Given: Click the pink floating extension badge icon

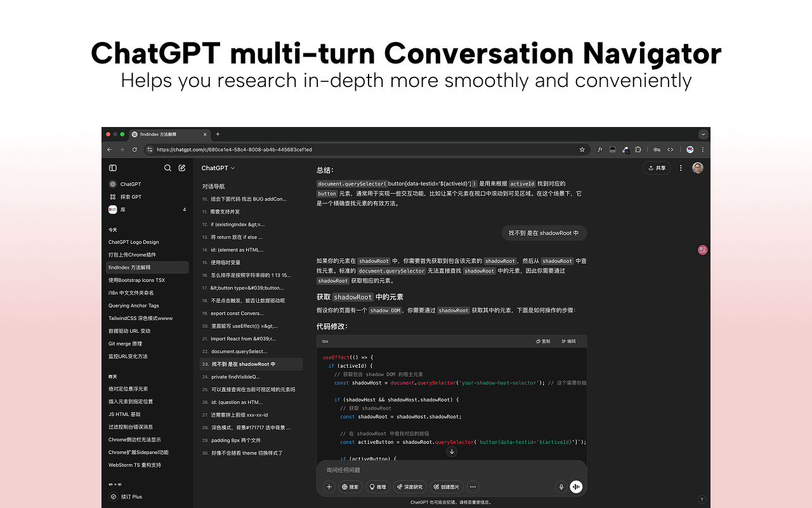Looking at the screenshot, I should point(702,250).
